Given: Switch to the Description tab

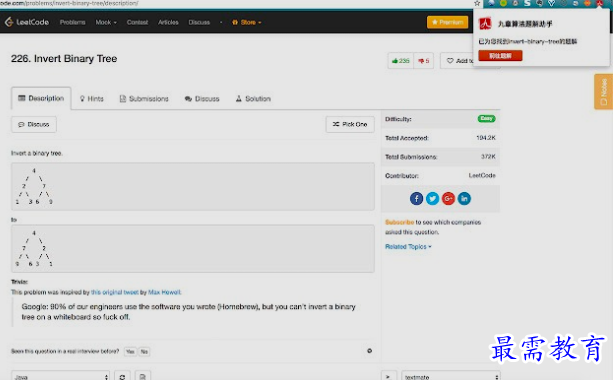Looking at the screenshot, I should (x=41, y=98).
